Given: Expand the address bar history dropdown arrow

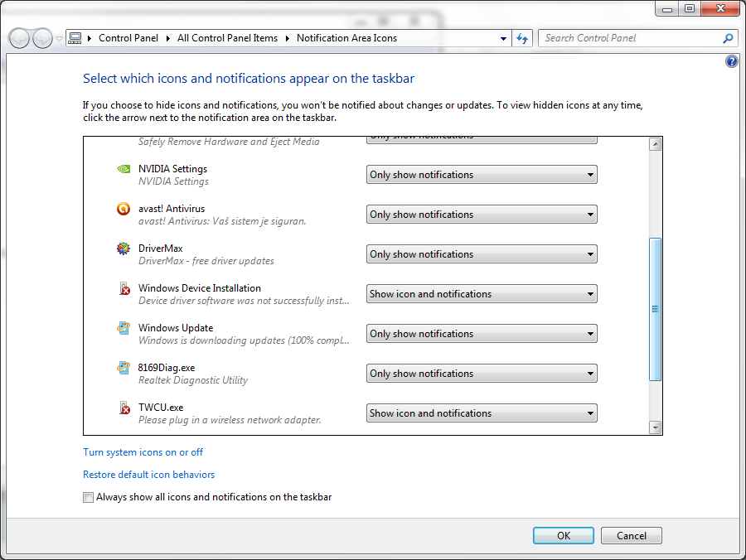Looking at the screenshot, I should point(503,38).
